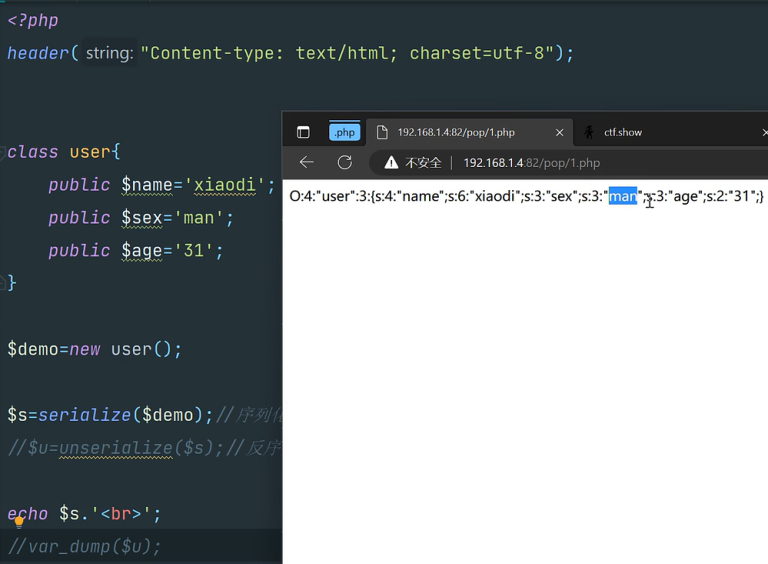Reload the page with the refresh icon
Screen dimensions: 768x564
pyautogui.click(x=344, y=163)
